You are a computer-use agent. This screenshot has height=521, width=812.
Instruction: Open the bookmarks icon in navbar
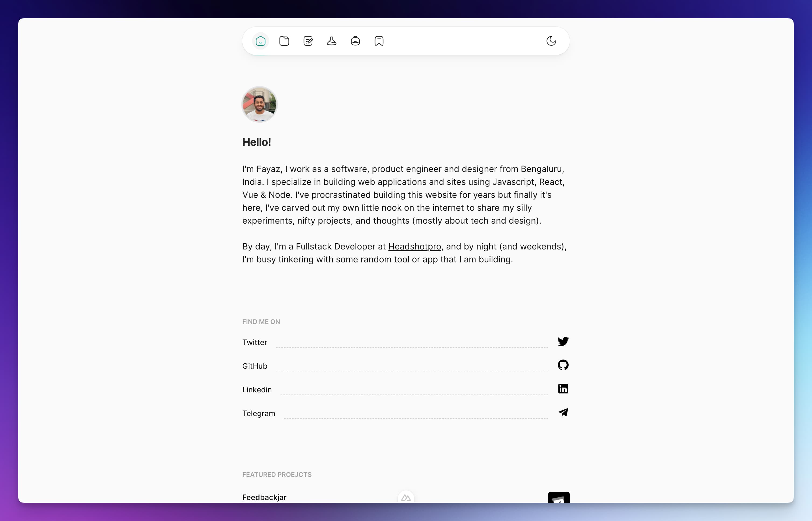(x=379, y=41)
